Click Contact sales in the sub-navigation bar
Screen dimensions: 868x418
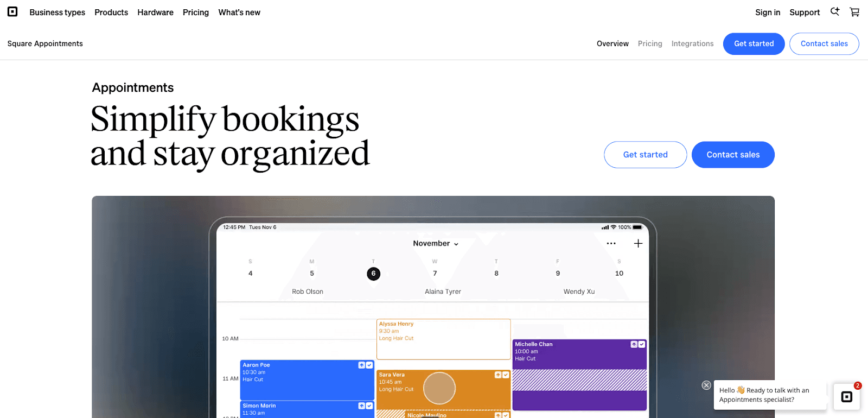[824, 43]
